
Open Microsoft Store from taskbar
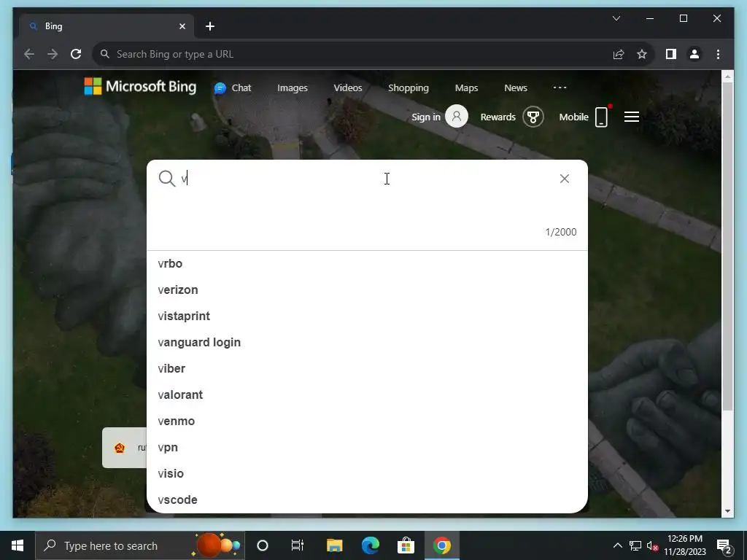pyautogui.click(x=406, y=545)
